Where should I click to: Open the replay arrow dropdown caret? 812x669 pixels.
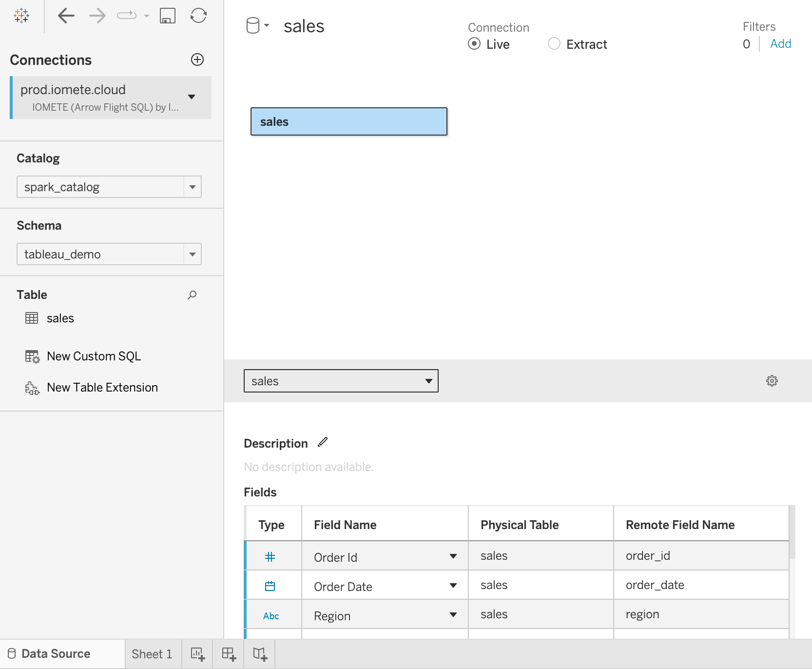tap(147, 16)
